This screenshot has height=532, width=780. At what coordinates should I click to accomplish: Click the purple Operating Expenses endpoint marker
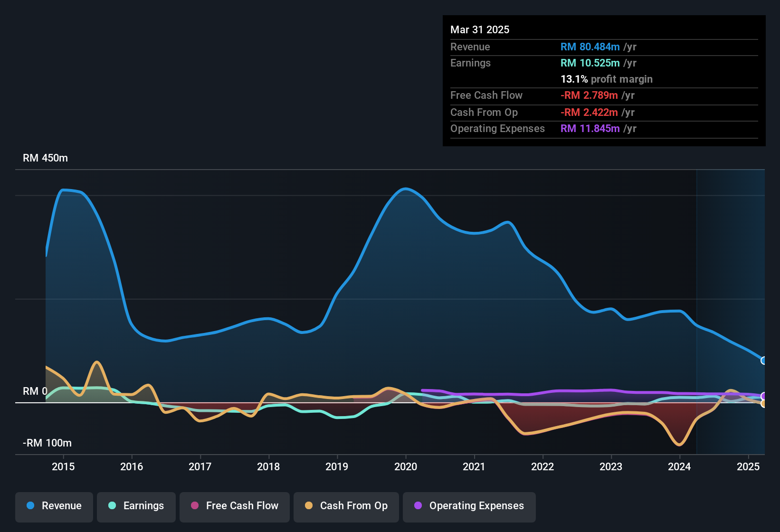[764, 396]
